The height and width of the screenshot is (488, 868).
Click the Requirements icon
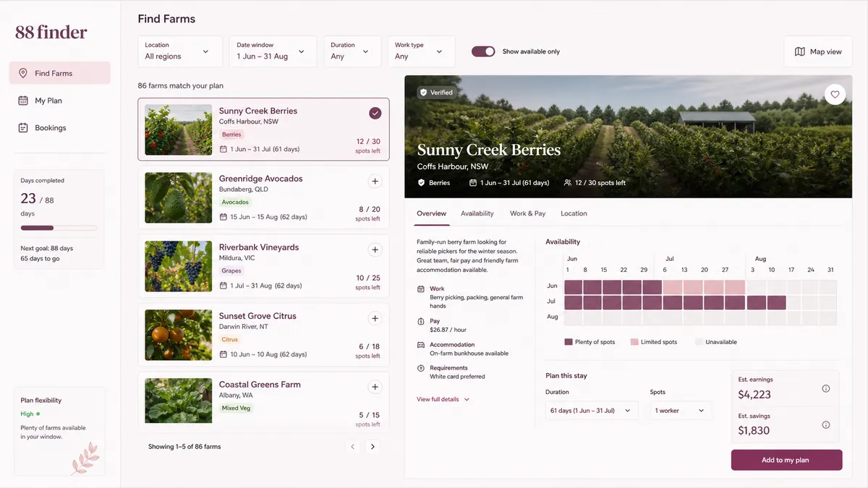(421, 368)
